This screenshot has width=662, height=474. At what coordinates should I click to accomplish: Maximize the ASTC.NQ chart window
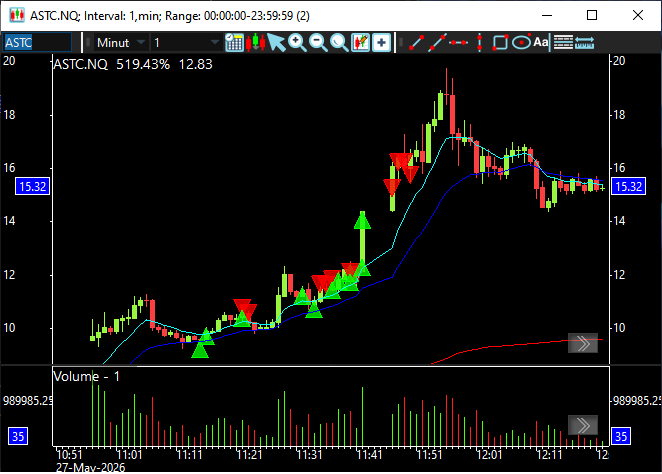592,15
